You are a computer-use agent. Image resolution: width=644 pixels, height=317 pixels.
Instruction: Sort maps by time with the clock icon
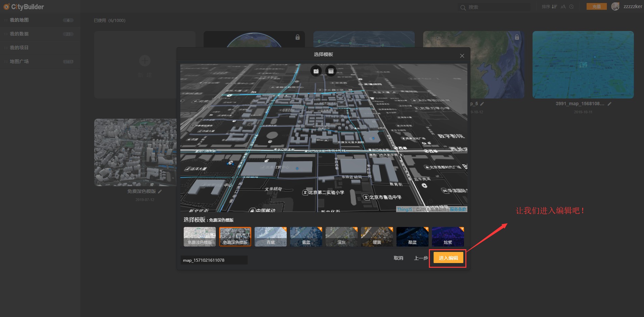tap(571, 7)
